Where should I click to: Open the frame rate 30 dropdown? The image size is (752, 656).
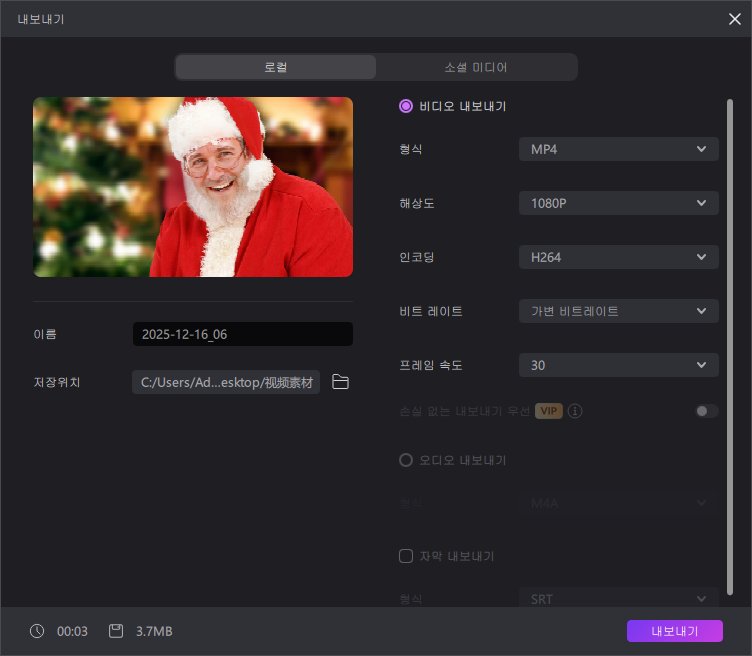(618, 365)
